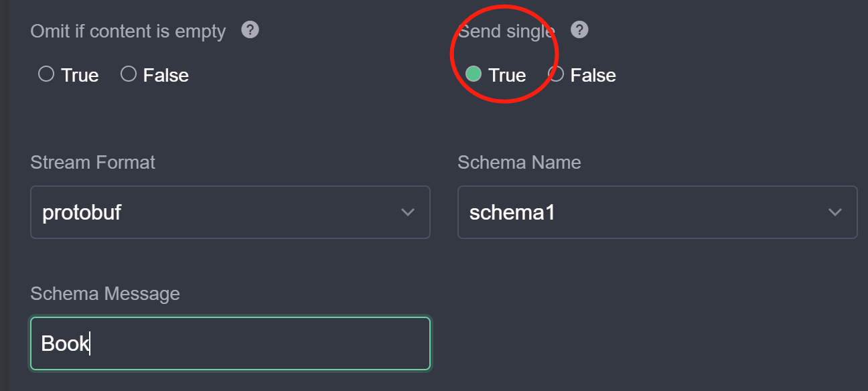Select the green True radio under Send single
The image size is (868, 391).
pyautogui.click(x=474, y=74)
